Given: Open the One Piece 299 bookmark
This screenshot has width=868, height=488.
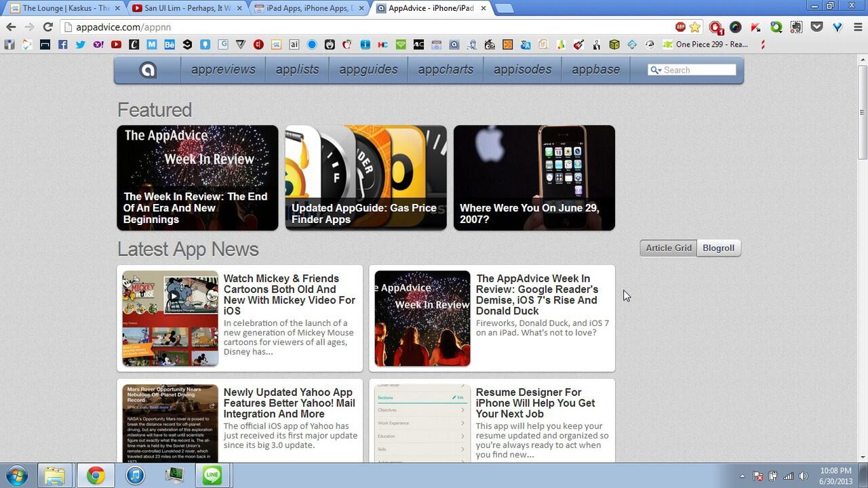Looking at the screenshot, I should click(706, 45).
